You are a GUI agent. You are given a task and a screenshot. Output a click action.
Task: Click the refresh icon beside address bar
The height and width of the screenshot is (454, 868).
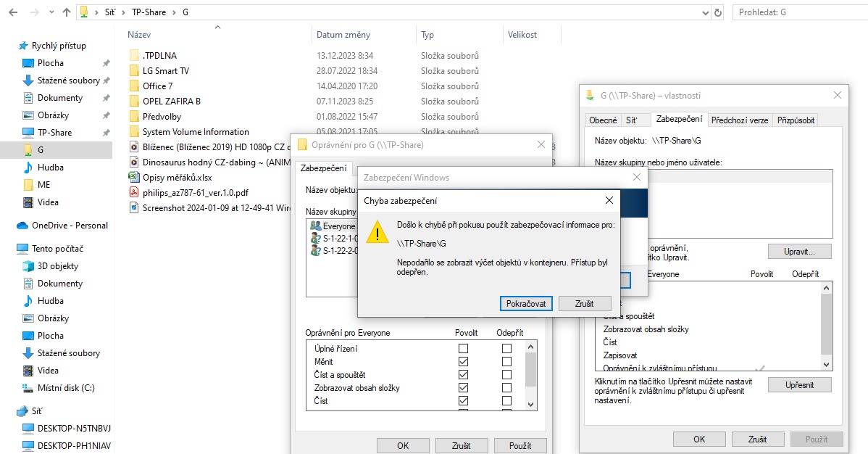click(718, 12)
